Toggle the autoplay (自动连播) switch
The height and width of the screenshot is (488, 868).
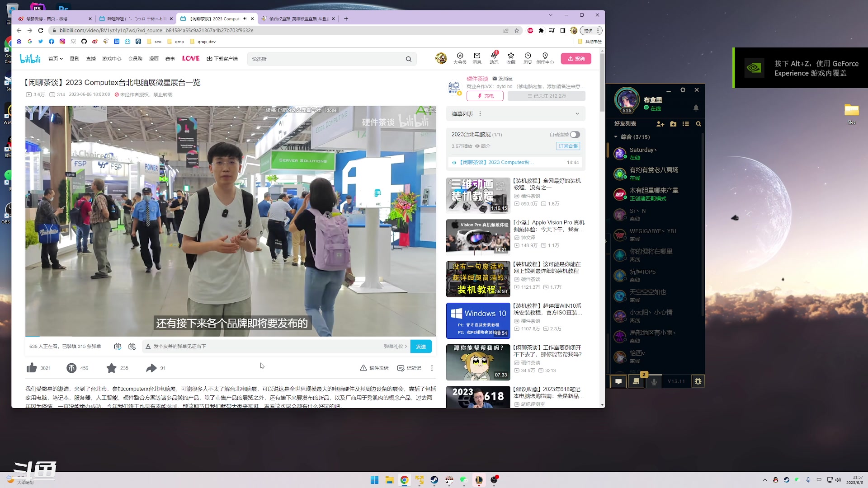coord(575,135)
